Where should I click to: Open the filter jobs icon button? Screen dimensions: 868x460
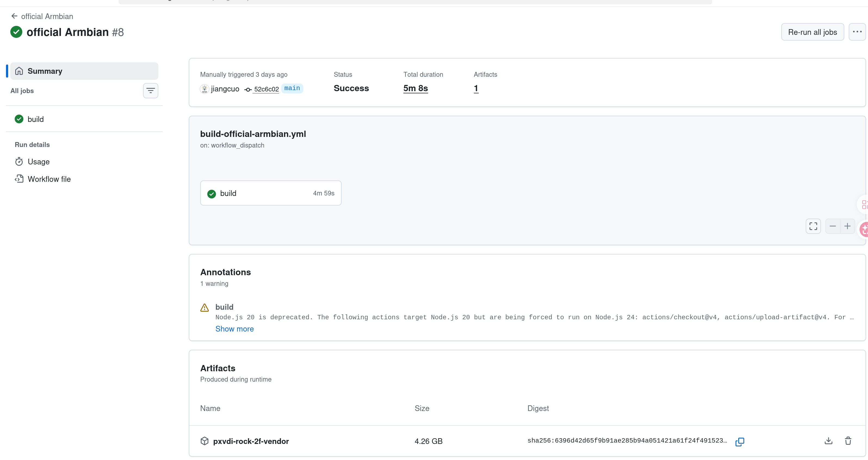150,91
